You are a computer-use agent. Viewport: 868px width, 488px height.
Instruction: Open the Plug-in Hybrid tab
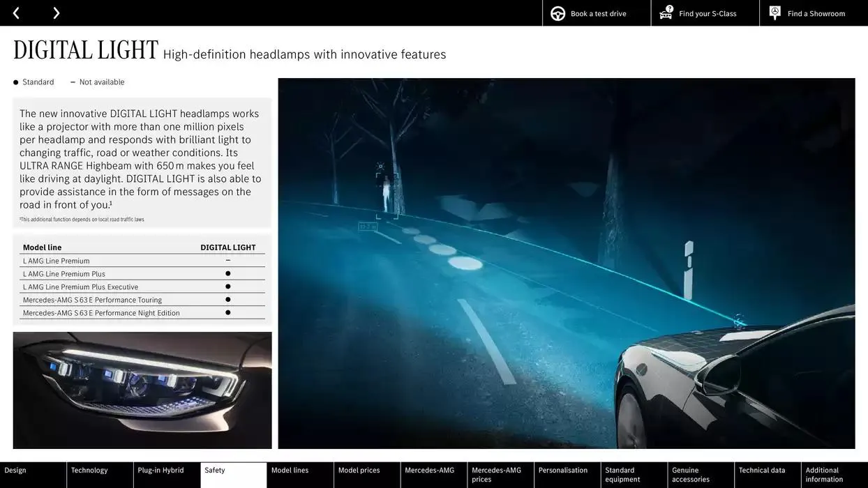(167, 475)
